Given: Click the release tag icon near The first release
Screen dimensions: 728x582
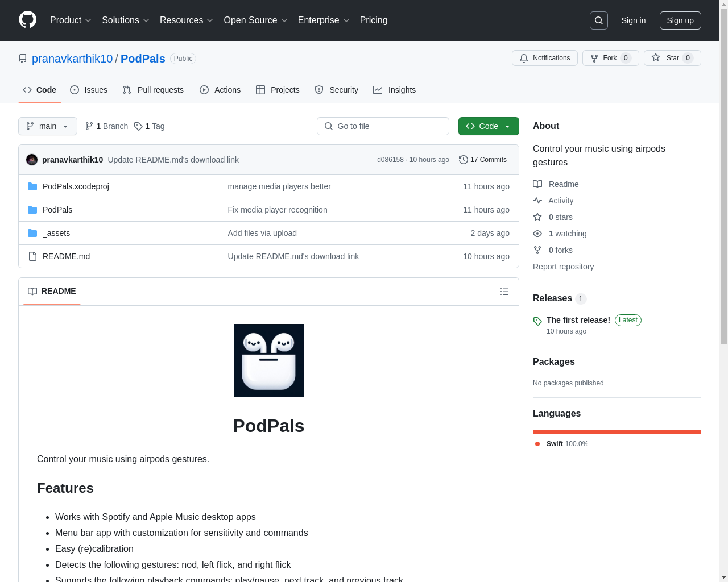Looking at the screenshot, I should pos(537,321).
